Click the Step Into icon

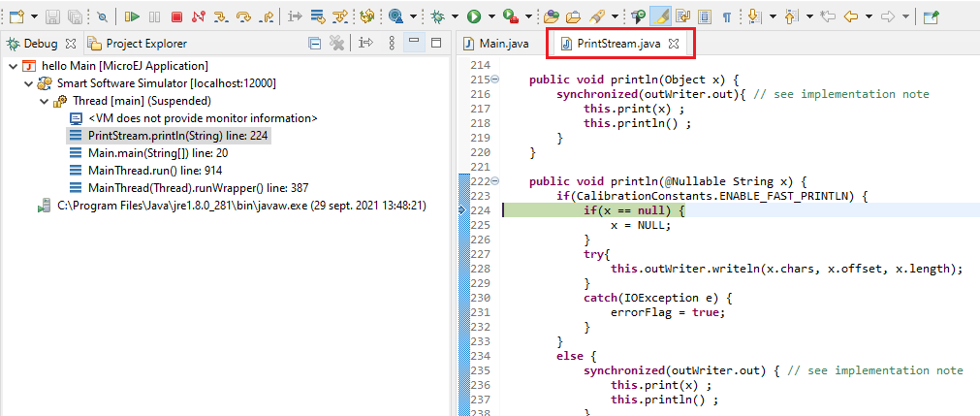pyautogui.click(x=221, y=16)
